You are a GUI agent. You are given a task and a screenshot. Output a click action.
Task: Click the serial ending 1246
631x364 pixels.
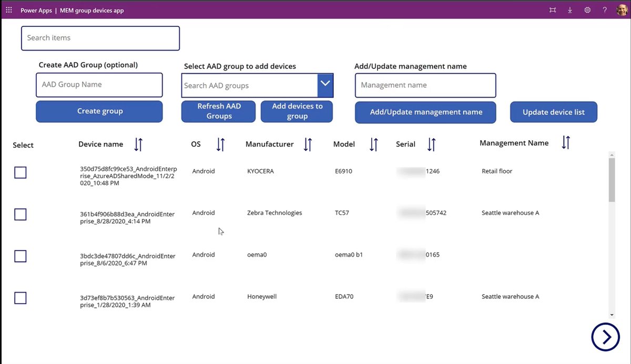(419, 171)
